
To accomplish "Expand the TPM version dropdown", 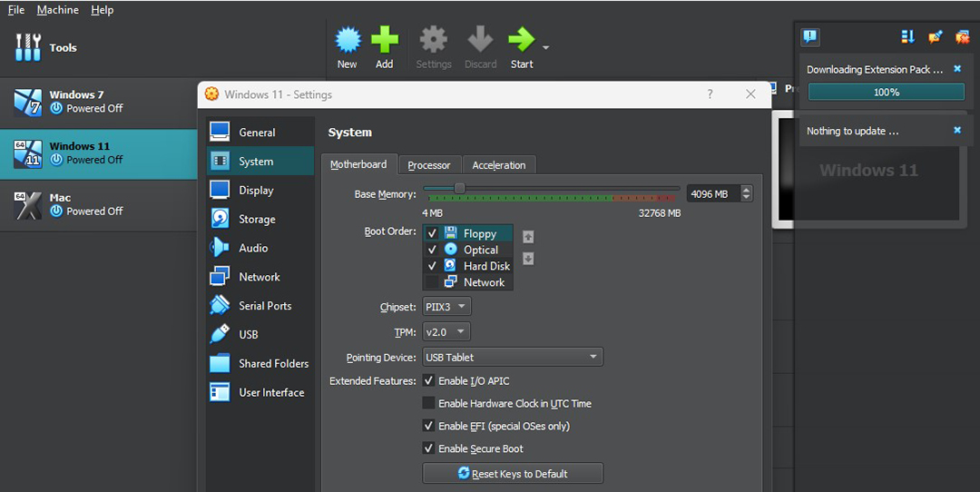I will pos(446,332).
